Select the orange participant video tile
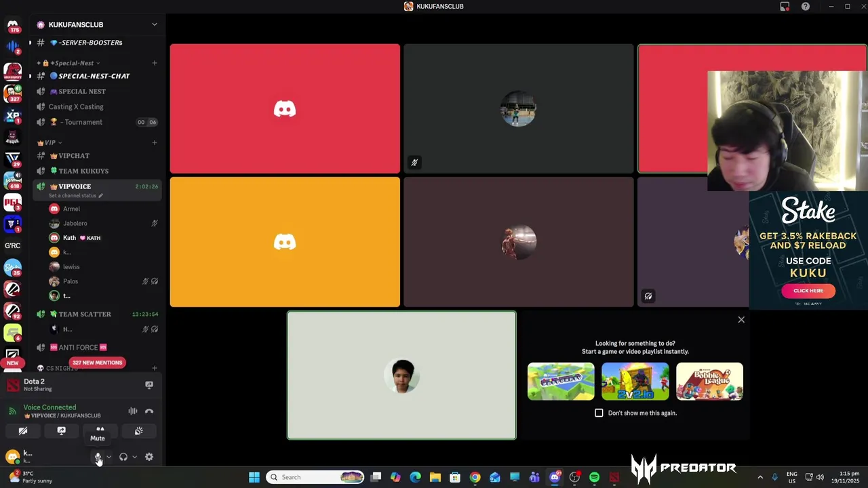The image size is (868, 488). click(285, 242)
